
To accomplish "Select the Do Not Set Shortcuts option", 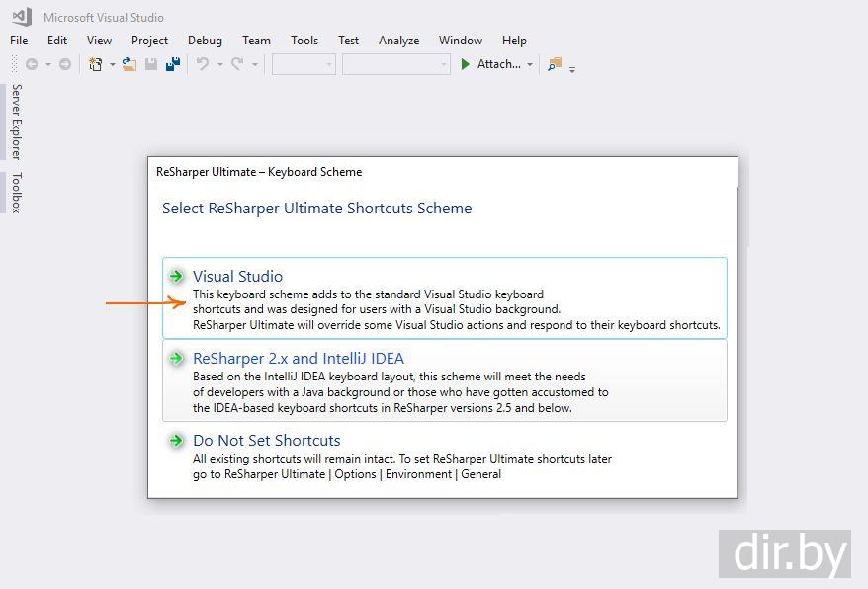I will [x=266, y=441].
